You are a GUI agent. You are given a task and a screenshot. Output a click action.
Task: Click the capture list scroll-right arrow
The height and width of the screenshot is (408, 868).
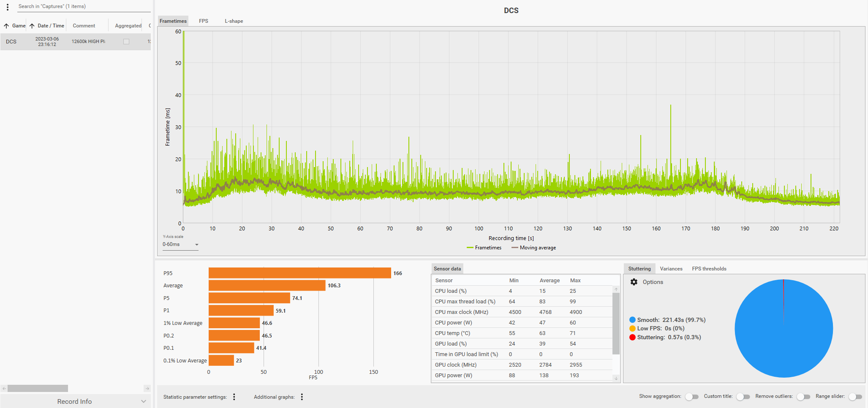coord(147,389)
